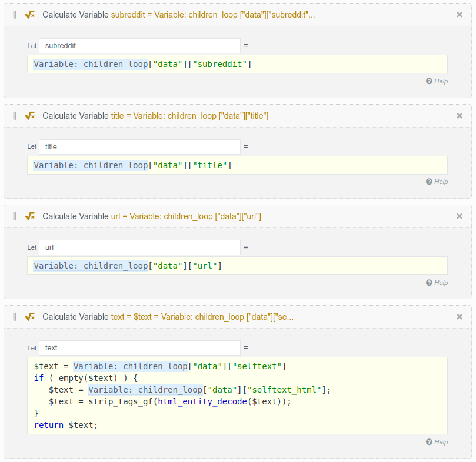476x462 pixels.
Task: Click the drag handle of the url step
Action: coord(15,216)
